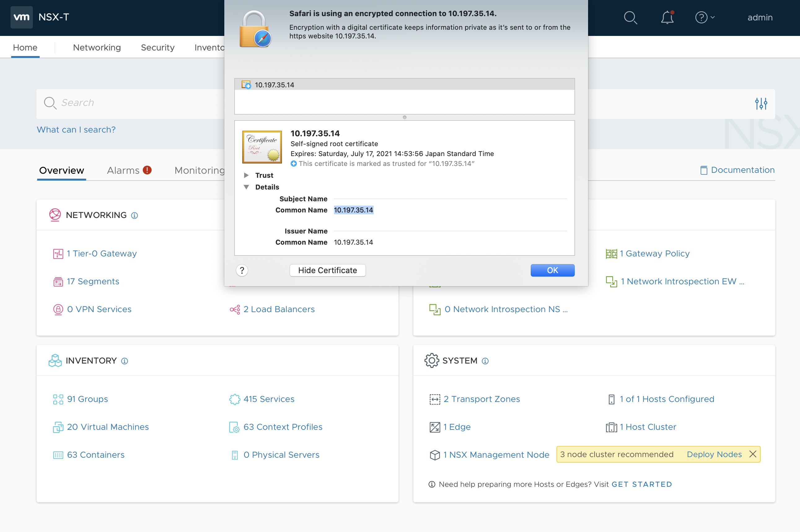Open the What can I search link

click(x=76, y=130)
